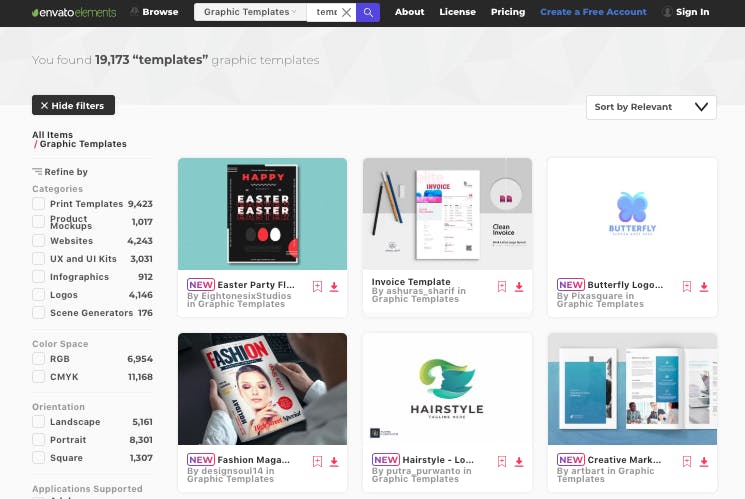This screenshot has height=499, width=745.
Task: Open the License page
Action: (x=457, y=12)
